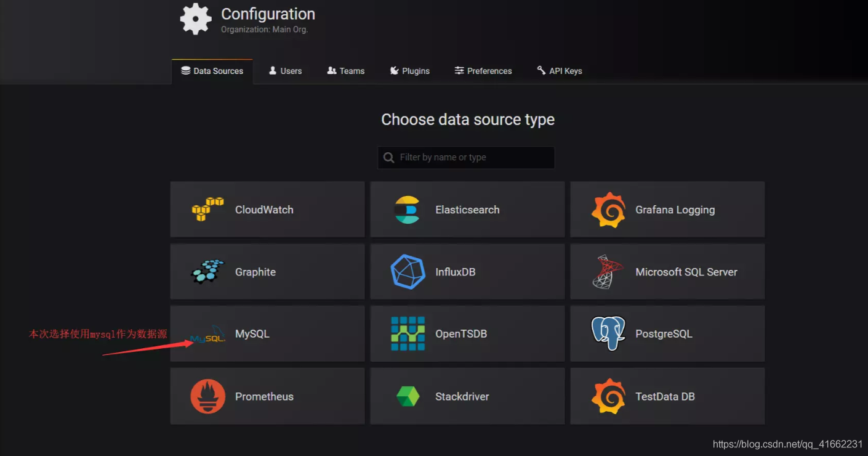Open the Data Sources tab

coord(212,71)
